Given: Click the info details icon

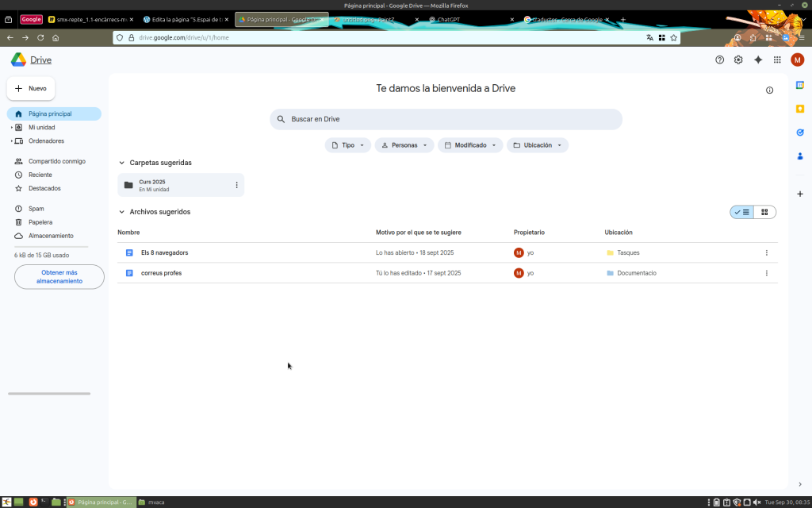Looking at the screenshot, I should click(769, 90).
